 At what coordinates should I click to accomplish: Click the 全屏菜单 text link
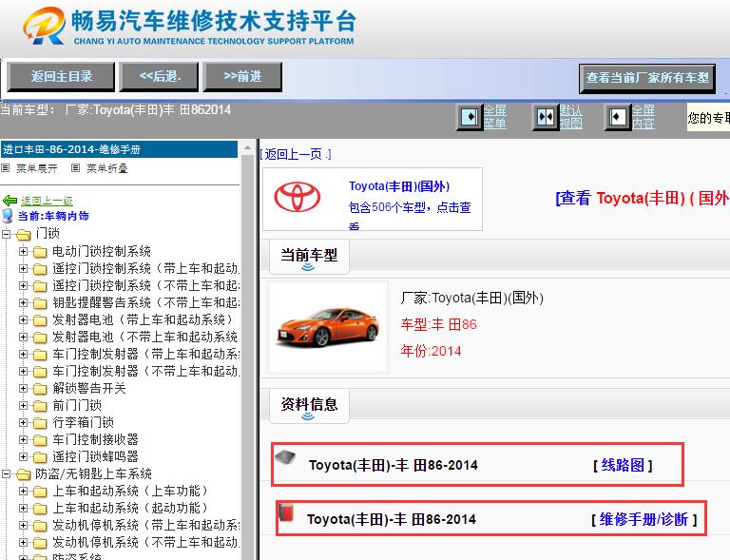point(495,116)
